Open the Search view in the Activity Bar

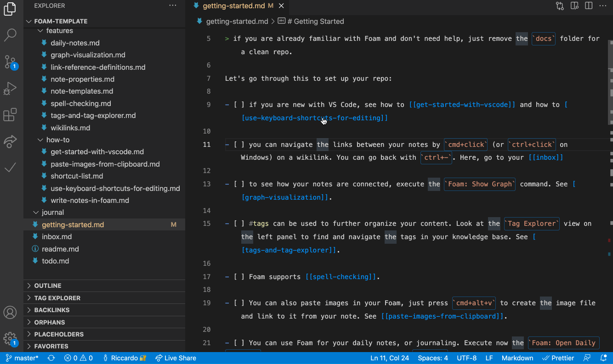[x=10, y=35]
